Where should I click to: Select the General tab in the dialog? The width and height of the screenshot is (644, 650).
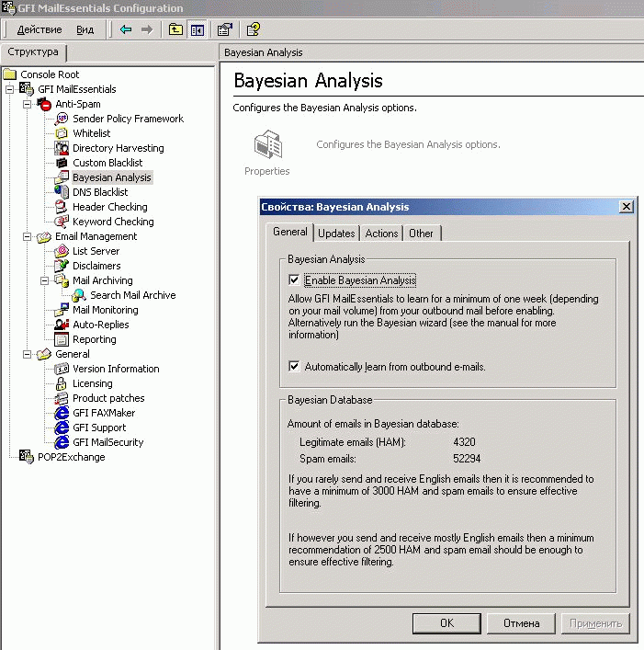click(x=290, y=232)
